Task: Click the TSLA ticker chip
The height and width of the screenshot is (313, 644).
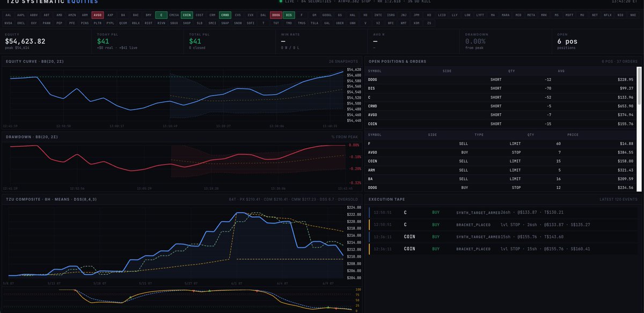Action: [x=314, y=23]
